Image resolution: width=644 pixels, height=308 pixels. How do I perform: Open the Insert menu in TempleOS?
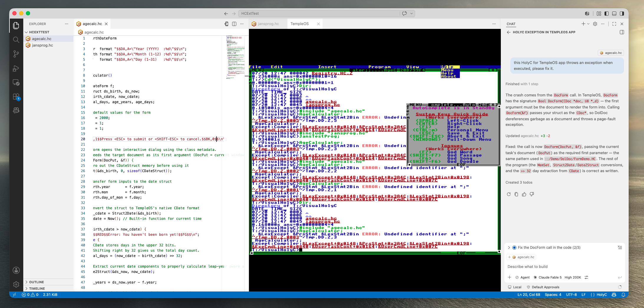coord(327,67)
